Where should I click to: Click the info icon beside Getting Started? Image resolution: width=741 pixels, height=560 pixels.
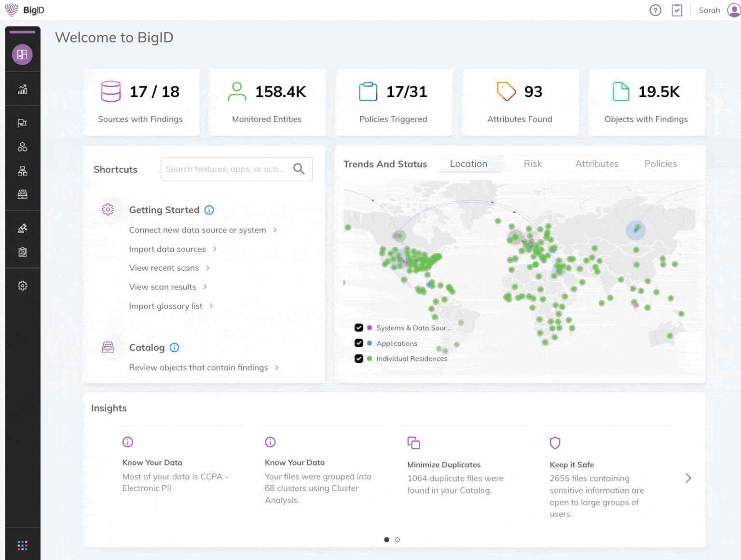coord(209,210)
